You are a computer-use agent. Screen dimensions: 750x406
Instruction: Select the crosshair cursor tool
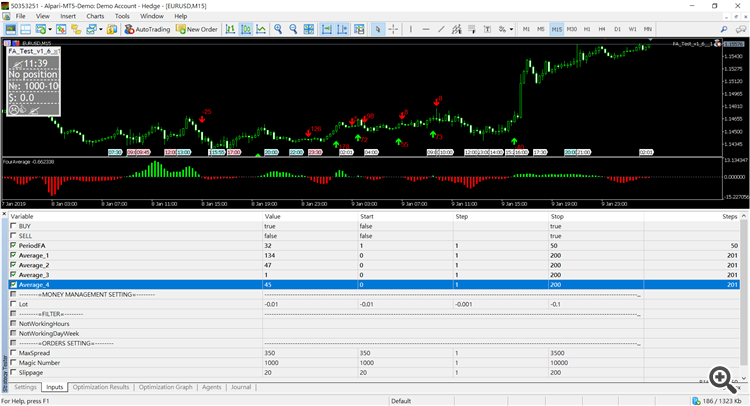(x=395, y=29)
